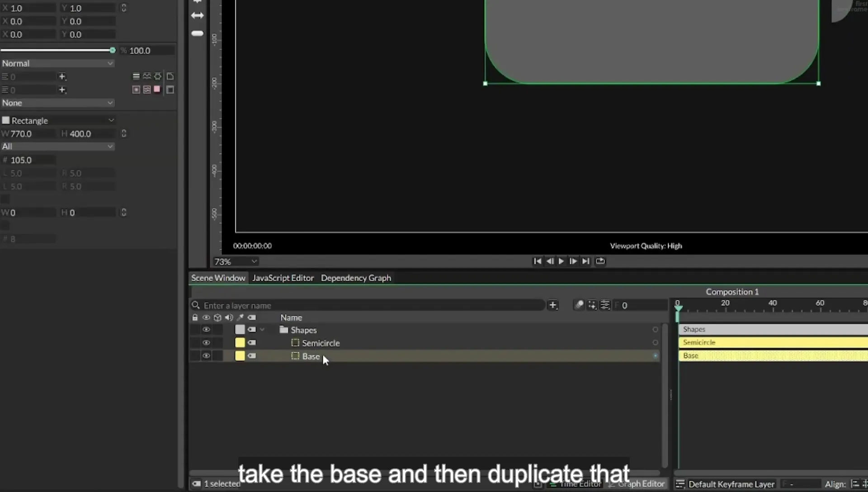Image resolution: width=868 pixels, height=492 pixels.
Task: Click the second plus button above None dropdown
Action: pos(62,90)
